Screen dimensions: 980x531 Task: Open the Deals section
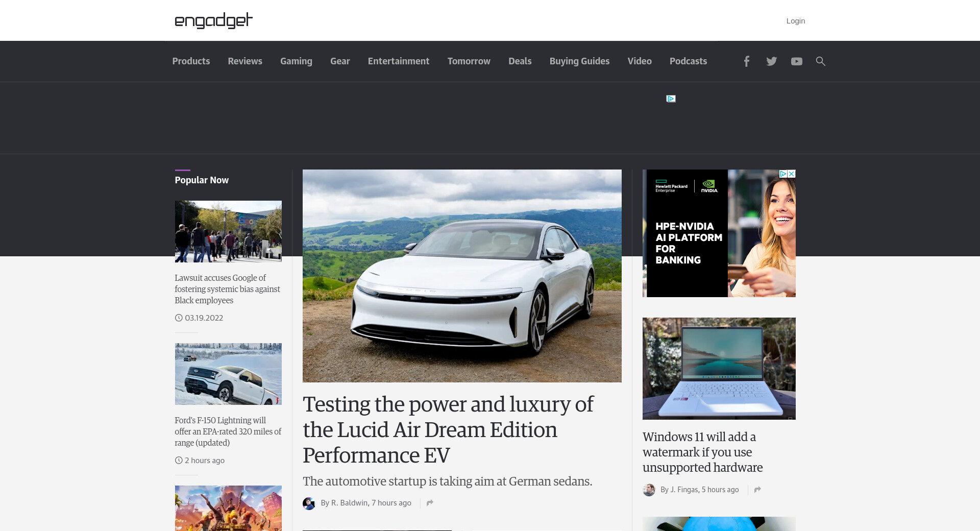coord(520,61)
